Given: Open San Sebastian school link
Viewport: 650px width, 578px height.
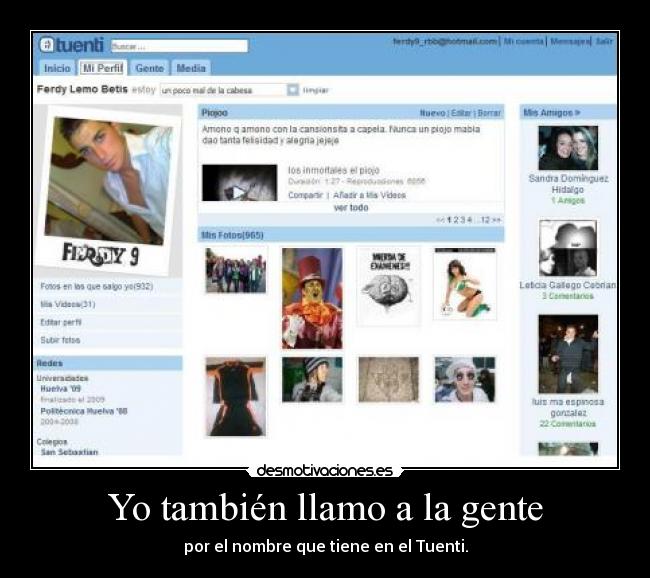Looking at the screenshot, I should pos(69,452).
